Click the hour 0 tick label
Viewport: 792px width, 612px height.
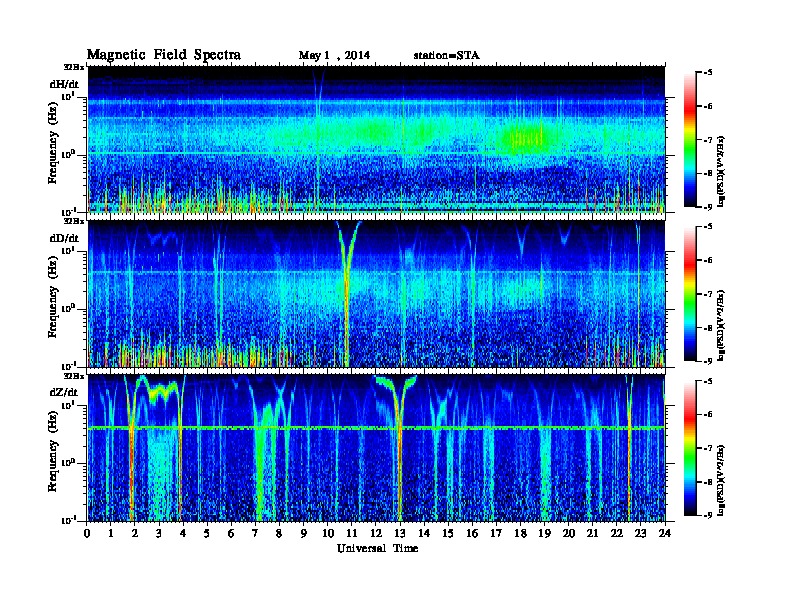[87, 533]
